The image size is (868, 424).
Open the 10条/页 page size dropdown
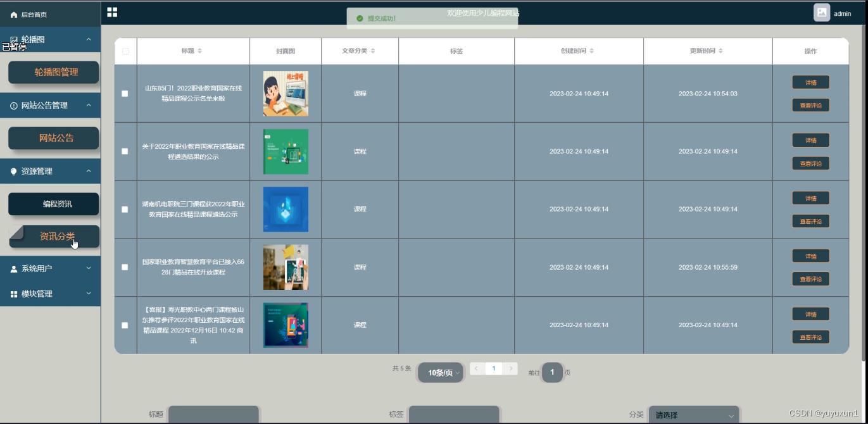click(441, 373)
